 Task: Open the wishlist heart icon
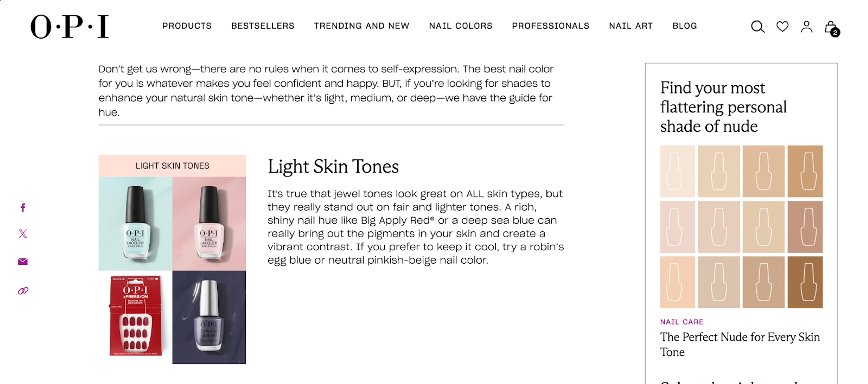click(x=782, y=26)
